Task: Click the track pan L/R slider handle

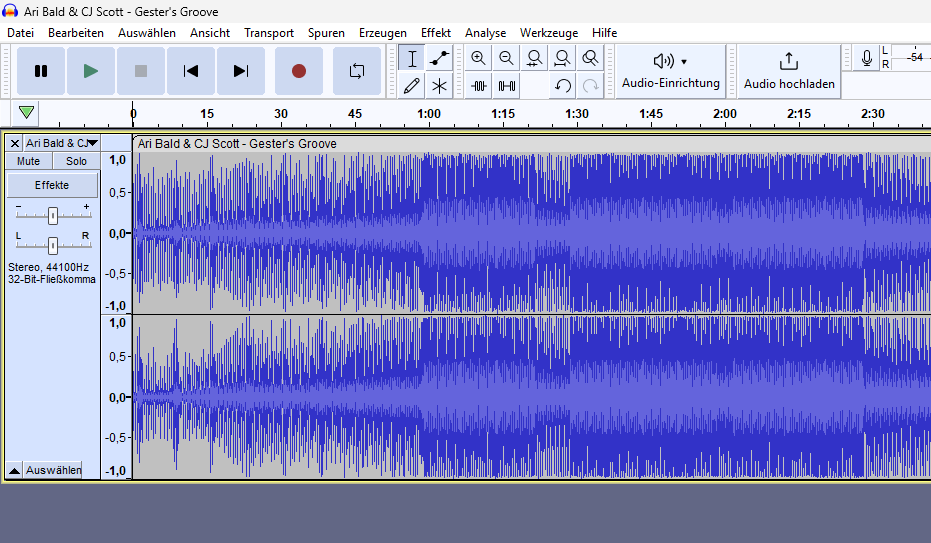Action: click(x=53, y=245)
